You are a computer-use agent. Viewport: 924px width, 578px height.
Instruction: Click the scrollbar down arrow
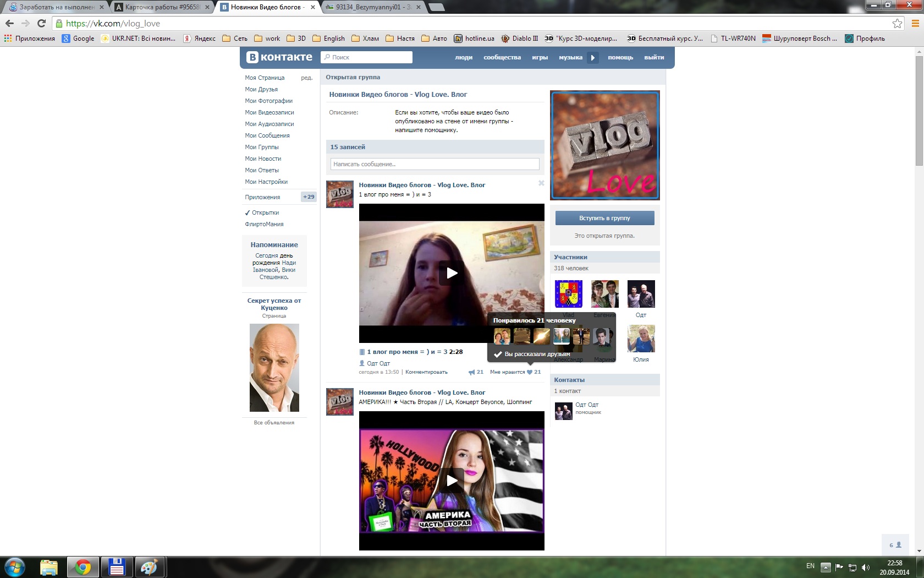point(919,551)
